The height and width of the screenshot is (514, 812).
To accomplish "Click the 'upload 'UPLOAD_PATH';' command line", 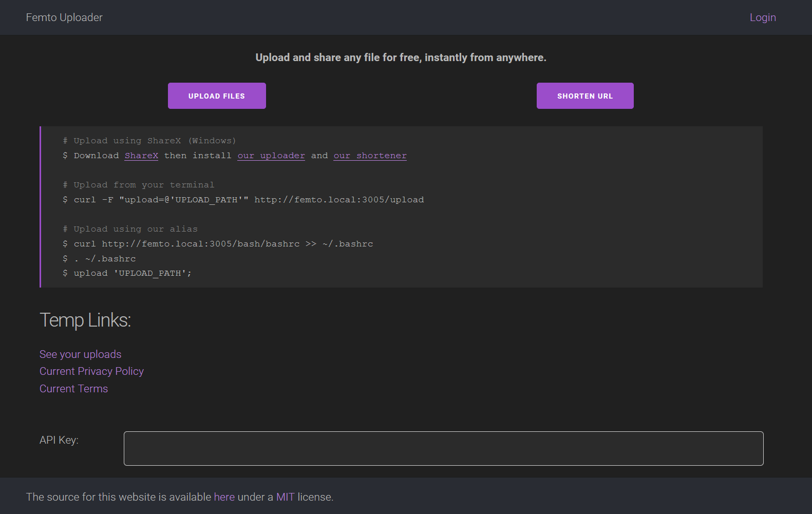I will [127, 273].
